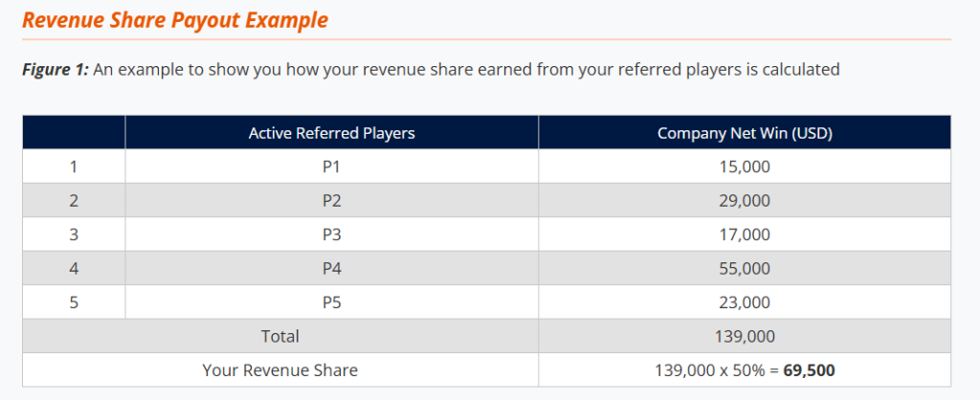
Task: Click the 15,000 net win value
Action: [745, 167]
